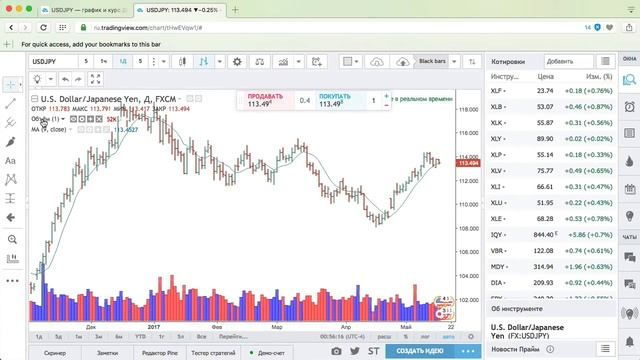Load chart layout via cloud icon
Image resolution: width=640 pixels, height=360 pixels.
[x=376, y=62]
